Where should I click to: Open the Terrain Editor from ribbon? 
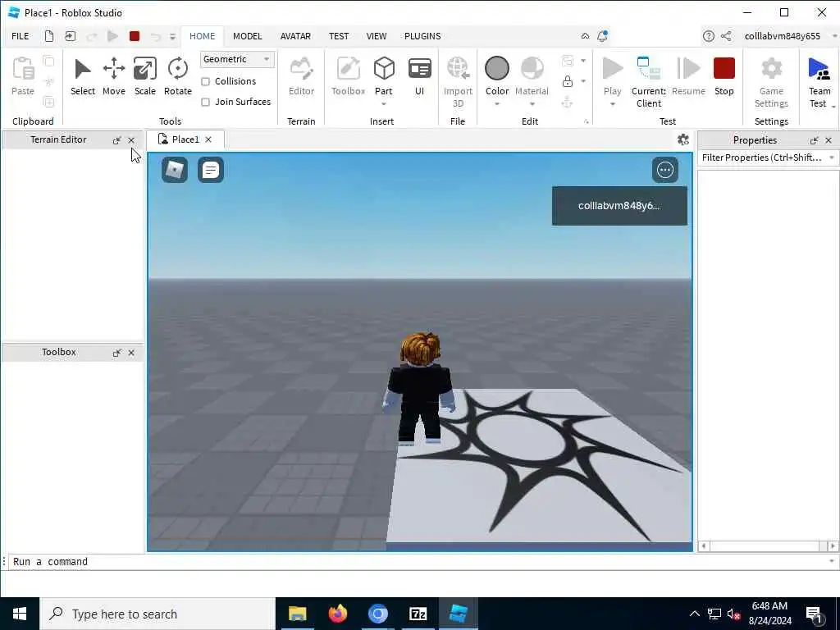click(x=301, y=76)
